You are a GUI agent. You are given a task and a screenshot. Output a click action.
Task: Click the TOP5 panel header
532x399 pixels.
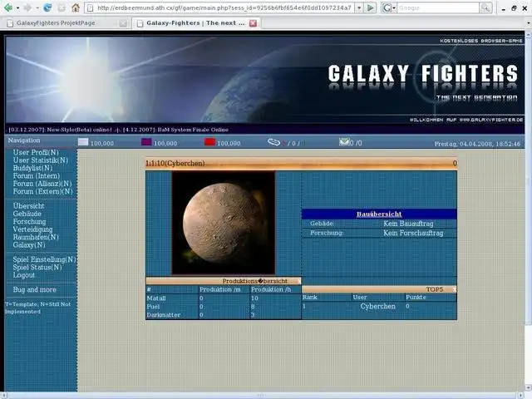379,289
